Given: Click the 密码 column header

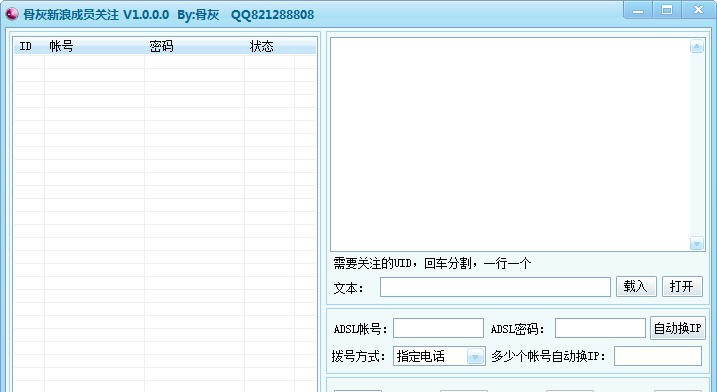Looking at the screenshot, I should pyautogui.click(x=194, y=46).
